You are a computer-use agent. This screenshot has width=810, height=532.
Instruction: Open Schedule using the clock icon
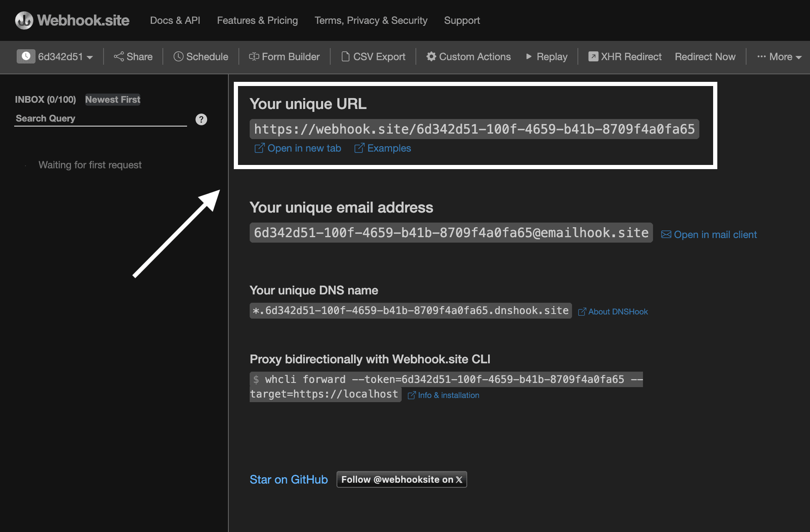[x=179, y=56]
